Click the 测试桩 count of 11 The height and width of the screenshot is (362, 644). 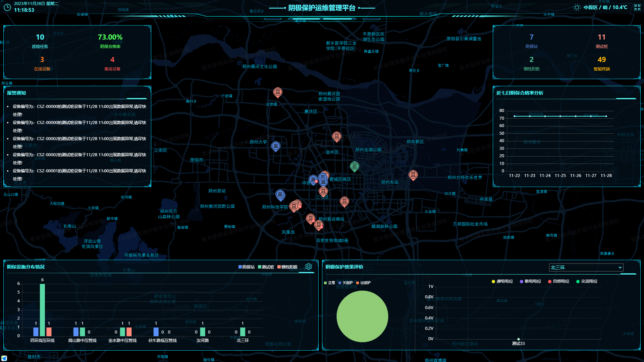coord(602,41)
